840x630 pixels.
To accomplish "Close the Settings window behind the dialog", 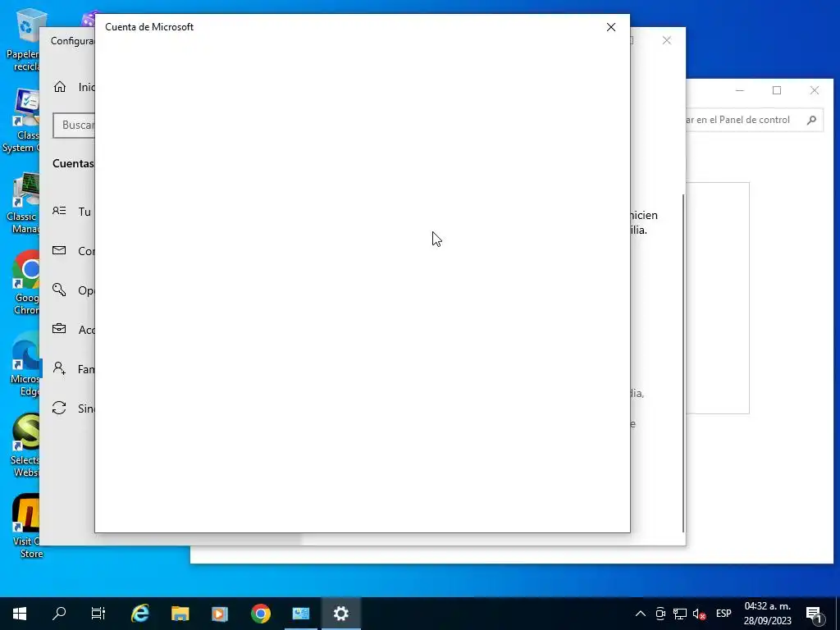I will tap(666, 40).
